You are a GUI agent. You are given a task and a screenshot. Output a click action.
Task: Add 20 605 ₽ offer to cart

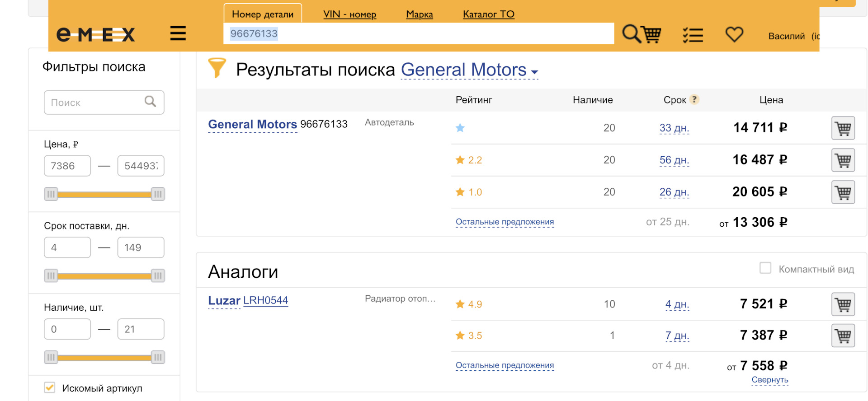843,192
